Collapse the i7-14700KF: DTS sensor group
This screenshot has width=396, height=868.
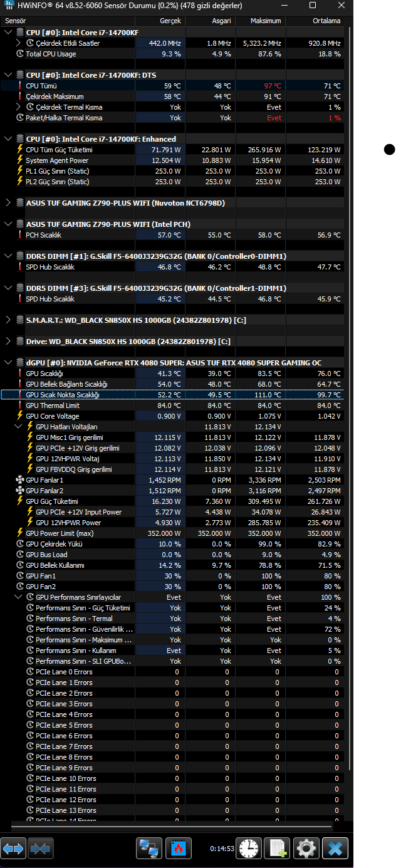pyautogui.click(x=8, y=75)
